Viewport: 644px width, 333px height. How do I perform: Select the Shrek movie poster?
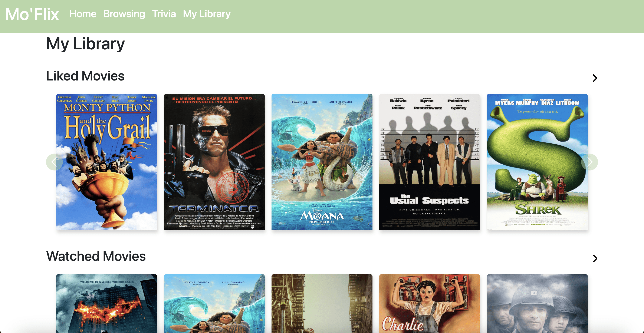tap(537, 162)
